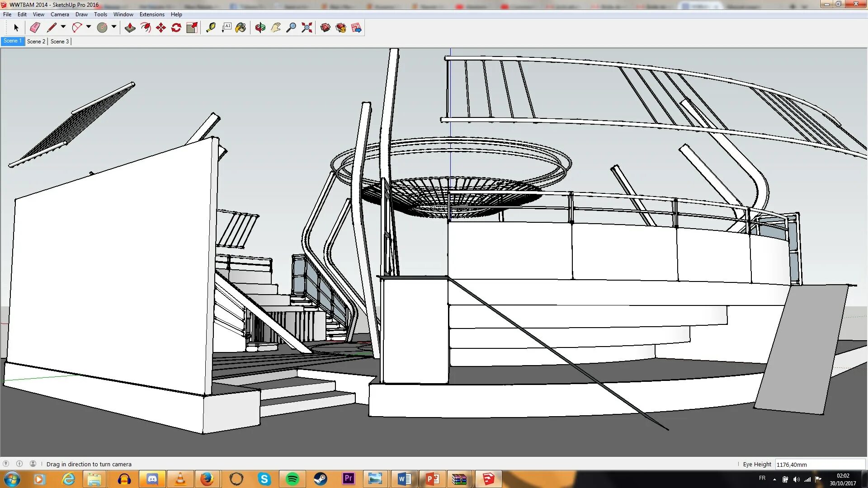Select the Push/Pull tool

[130, 28]
